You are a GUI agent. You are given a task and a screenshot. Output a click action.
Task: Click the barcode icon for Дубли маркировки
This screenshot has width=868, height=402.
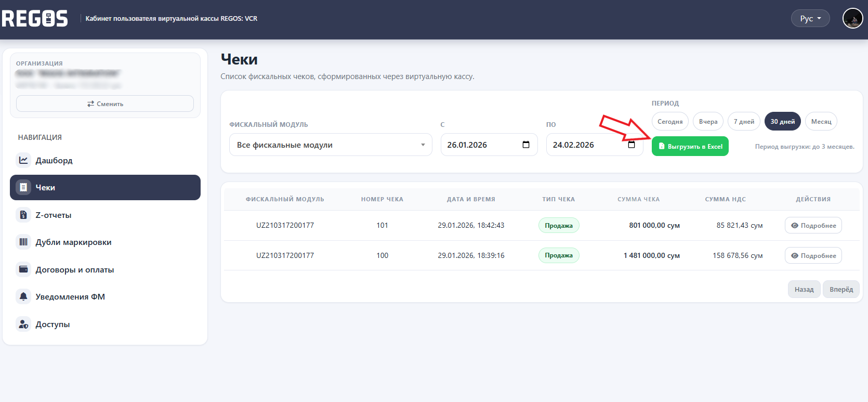coord(23,242)
